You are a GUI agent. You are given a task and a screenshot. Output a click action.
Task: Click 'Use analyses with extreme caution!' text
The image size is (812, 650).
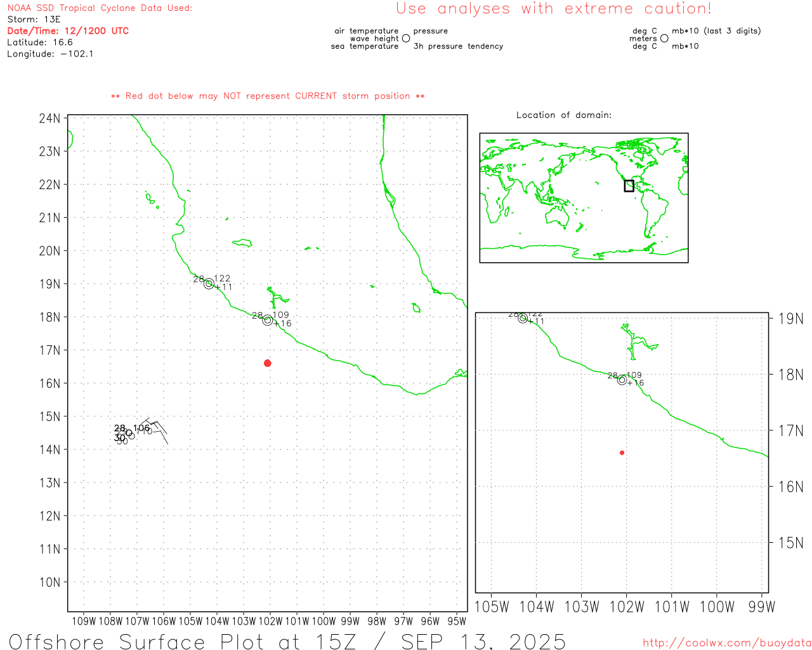[554, 8]
